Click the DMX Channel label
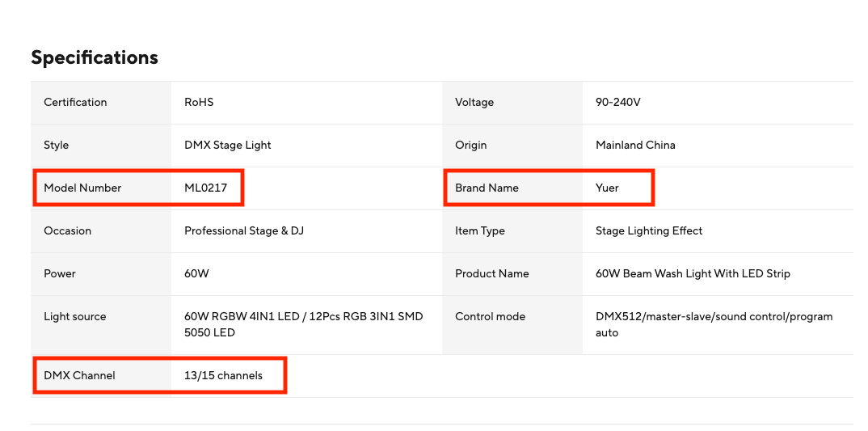Screen dimensions: 868x431 pos(79,375)
